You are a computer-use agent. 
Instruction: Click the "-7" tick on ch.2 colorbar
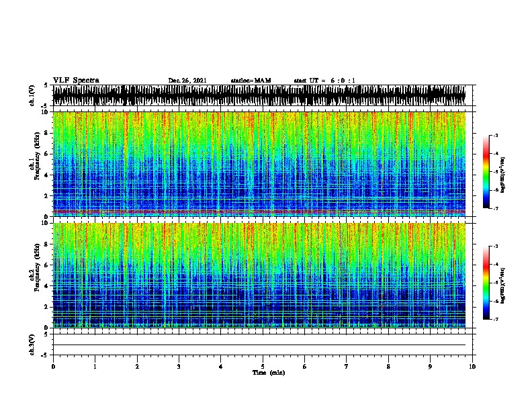[495, 319]
